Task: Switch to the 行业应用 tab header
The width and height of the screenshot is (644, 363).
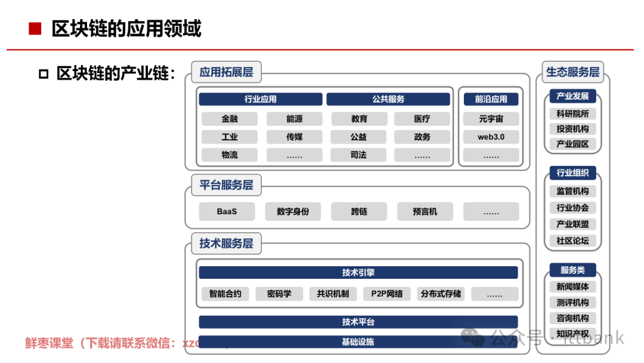Action: pyautogui.click(x=261, y=99)
